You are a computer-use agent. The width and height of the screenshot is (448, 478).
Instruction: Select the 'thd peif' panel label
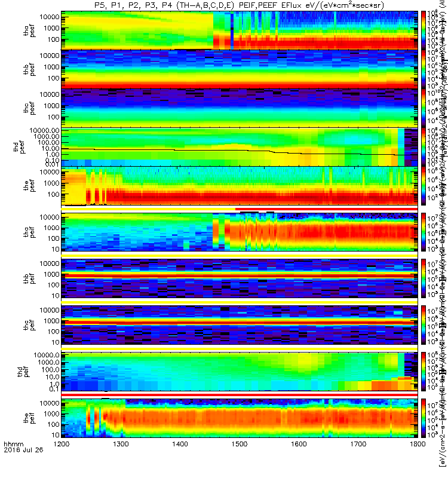click(23, 372)
